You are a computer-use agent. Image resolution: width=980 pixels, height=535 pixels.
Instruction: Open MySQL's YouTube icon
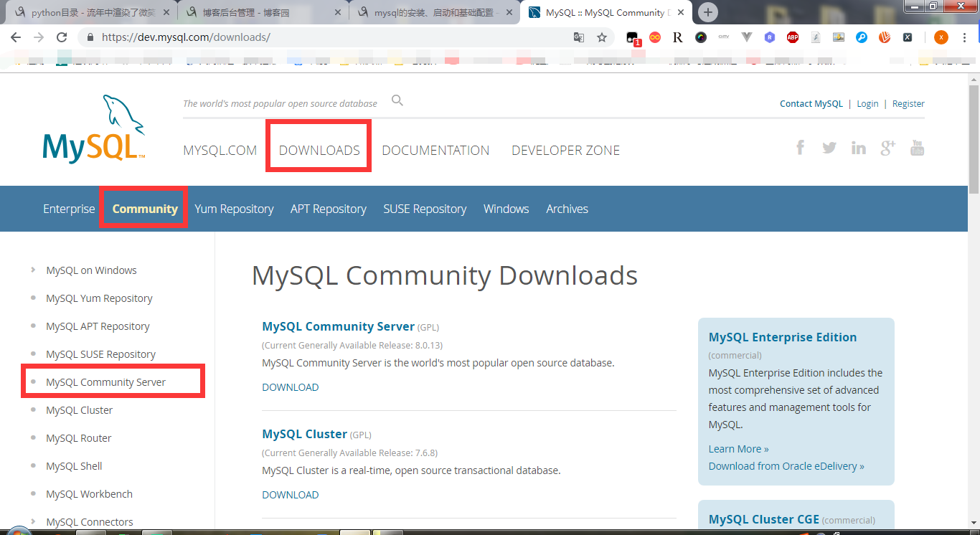[x=917, y=148]
